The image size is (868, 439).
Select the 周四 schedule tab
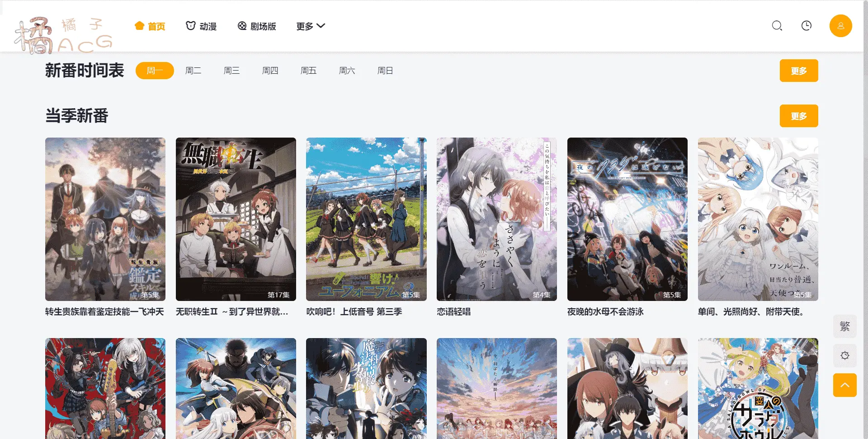[270, 71]
